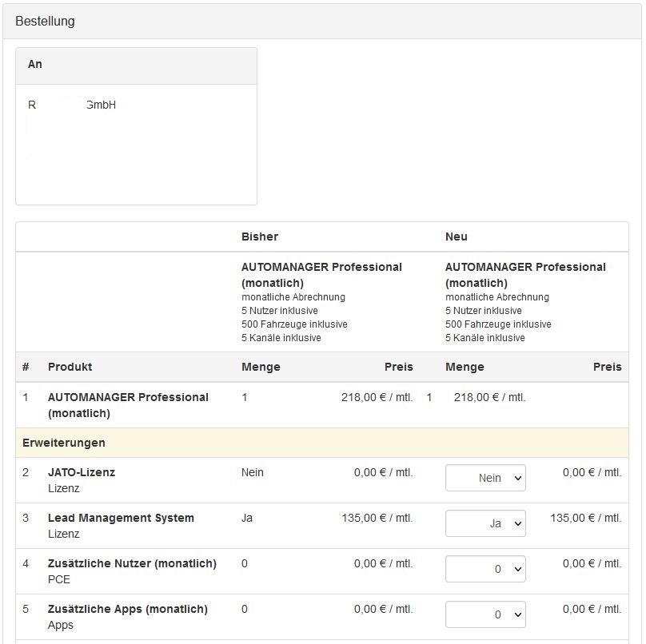Click JATO-Lizenz Bisher price 0,00 € / mtl.
This screenshot has height=644, width=646.
384,472
